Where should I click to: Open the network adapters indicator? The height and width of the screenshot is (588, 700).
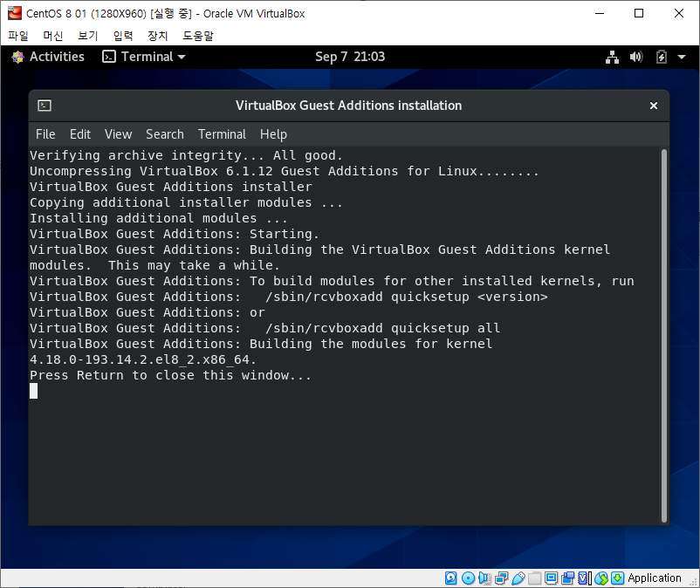click(x=501, y=578)
